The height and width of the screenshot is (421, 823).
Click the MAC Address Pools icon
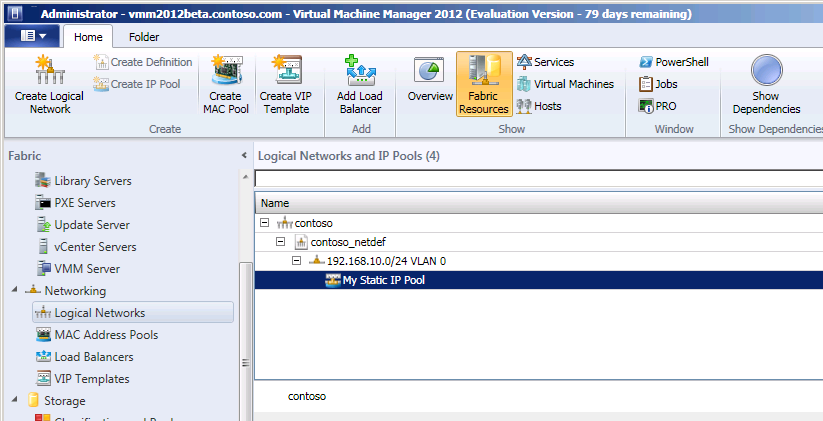point(43,334)
